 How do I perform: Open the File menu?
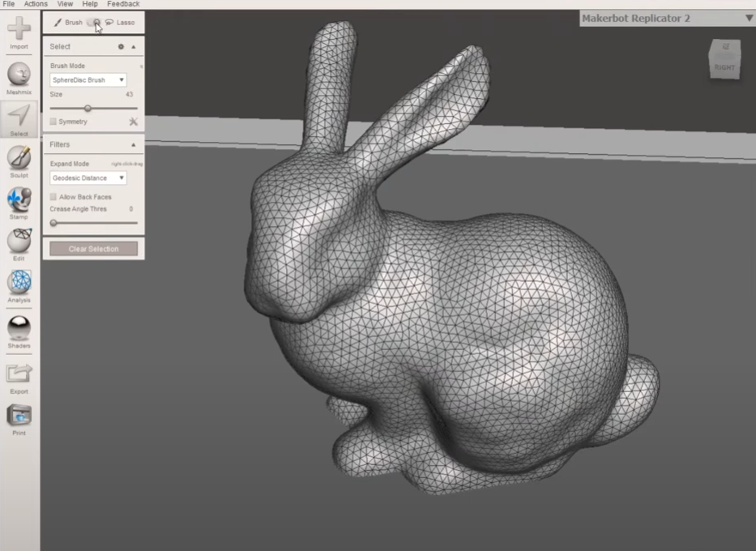[x=9, y=4]
